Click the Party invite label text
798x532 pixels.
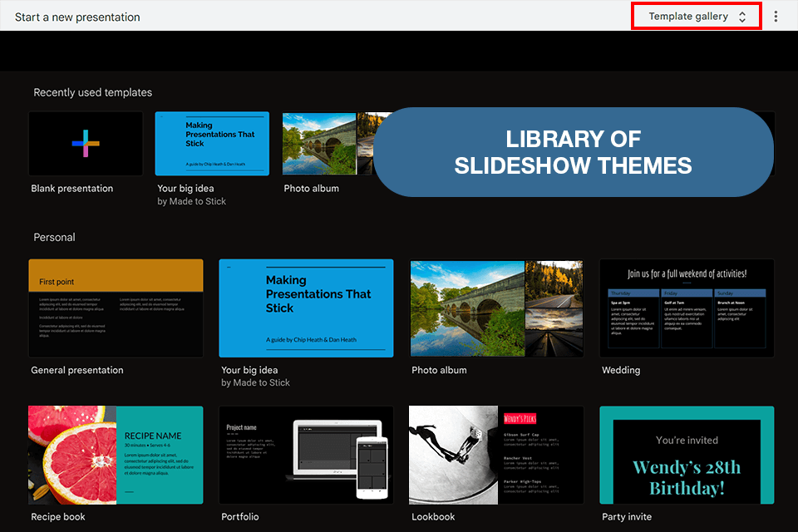[x=627, y=517]
